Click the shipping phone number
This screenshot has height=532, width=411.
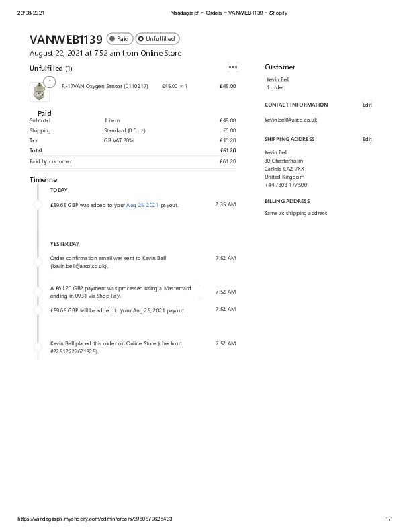tap(285, 185)
